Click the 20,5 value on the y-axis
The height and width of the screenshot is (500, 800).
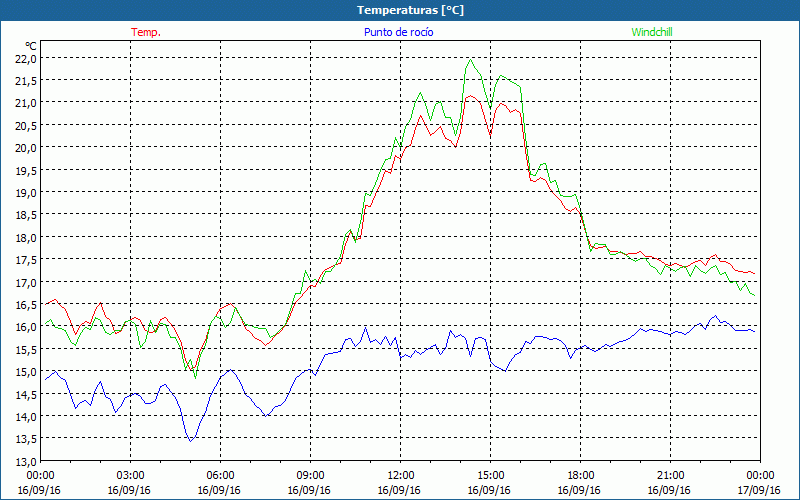tap(27, 126)
